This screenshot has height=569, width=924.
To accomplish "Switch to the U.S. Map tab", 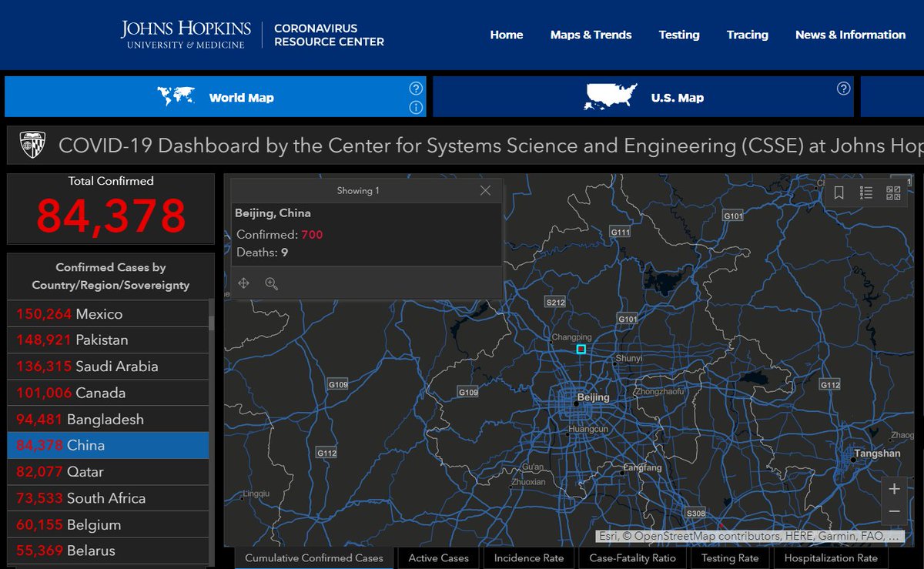I will point(643,97).
